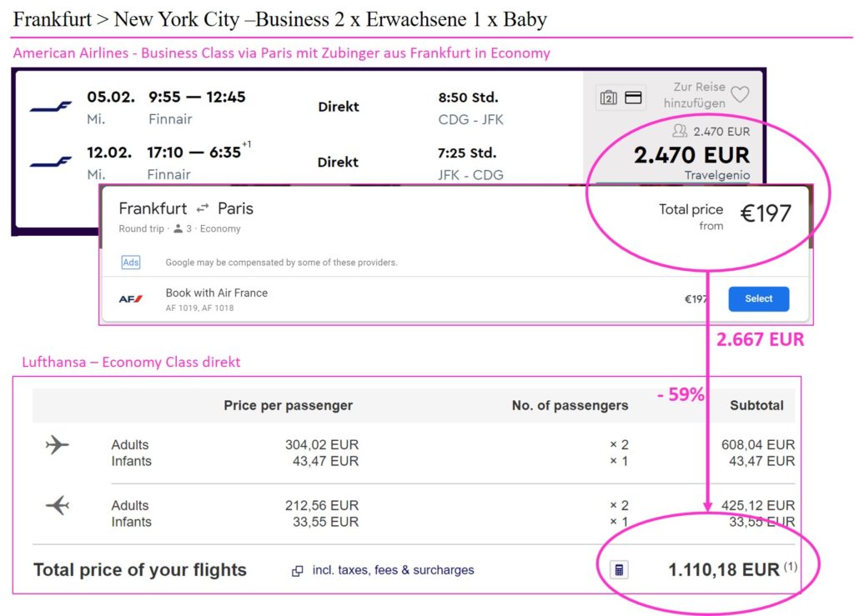The width and height of the screenshot is (854, 616).
Task: Select the Air France booking option
Action: [759, 298]
